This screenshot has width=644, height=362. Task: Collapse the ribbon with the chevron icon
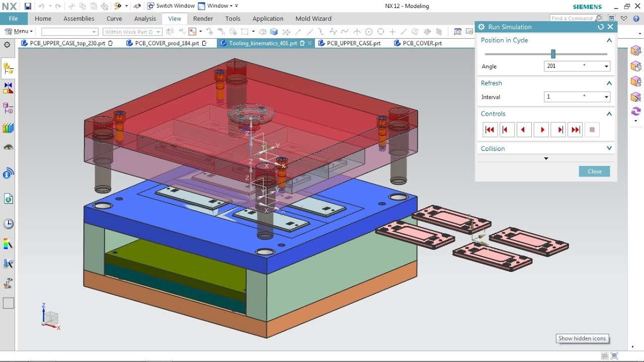pyautogui.click(x=624, y=18)
